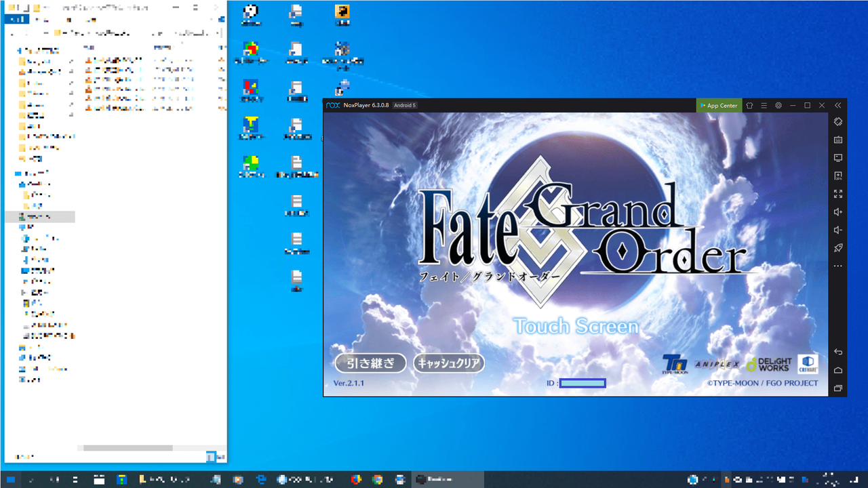The image size is (868, 488).
Task: Select the highlighted item in File Explorer's navigation pane
Action: pos(40,217)
